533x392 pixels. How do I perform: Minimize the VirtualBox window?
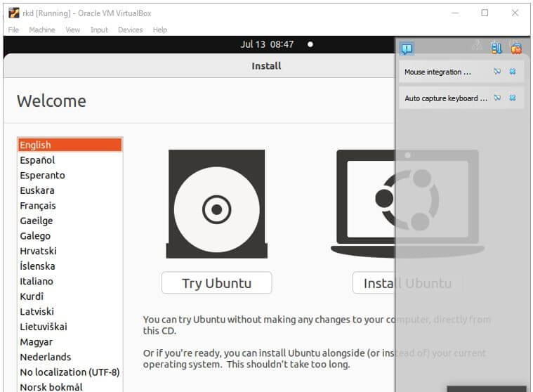(455, 13)
